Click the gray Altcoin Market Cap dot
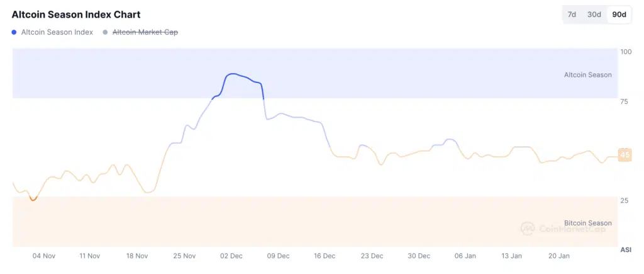Image resolution: width=644 pixels, height=274 pixels. 105,32
